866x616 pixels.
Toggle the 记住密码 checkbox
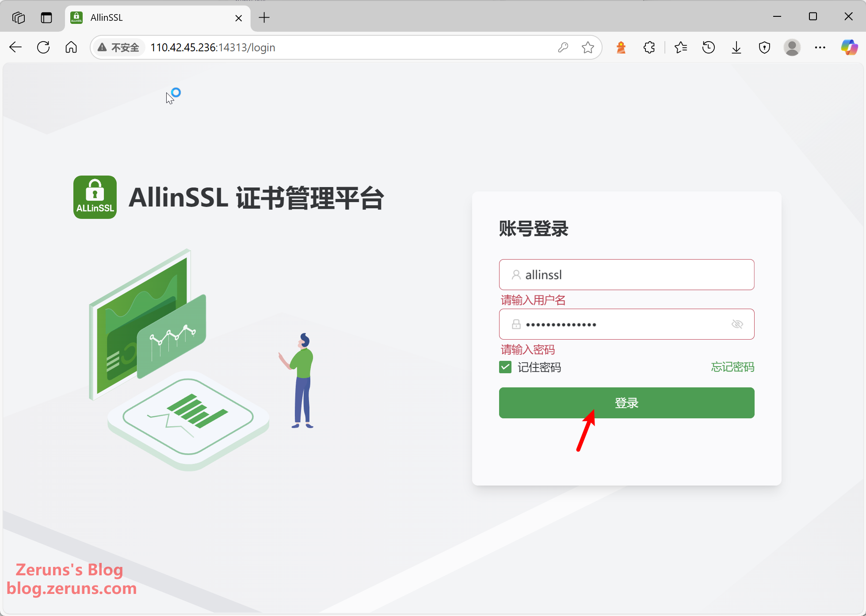click(x=505, y=367)
